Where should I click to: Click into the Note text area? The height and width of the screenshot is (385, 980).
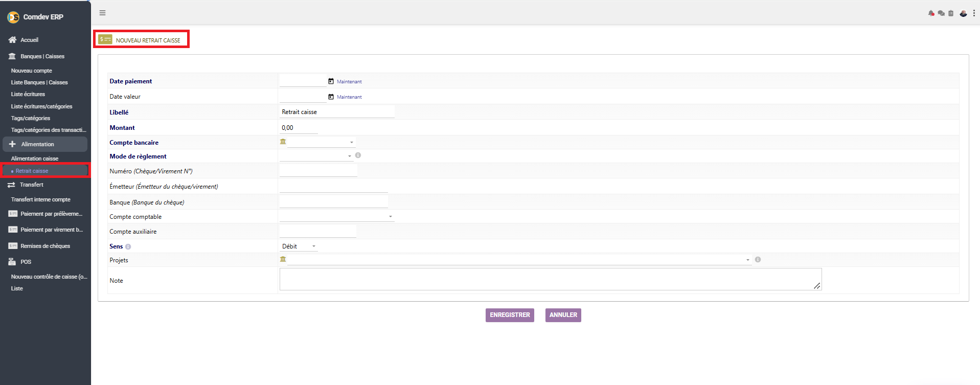pyautogui.click(x=551, y=279)
